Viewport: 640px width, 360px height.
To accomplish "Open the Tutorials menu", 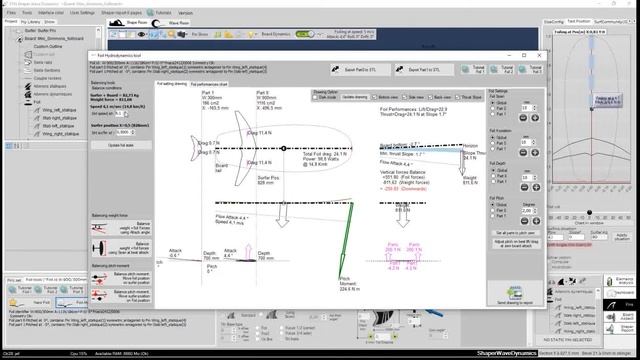I will coord(160,13).
